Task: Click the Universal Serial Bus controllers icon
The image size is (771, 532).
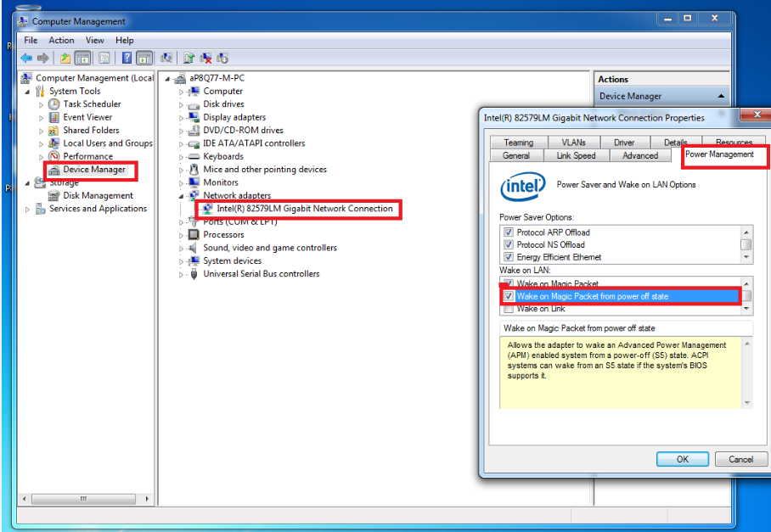Action: point(194,274)
